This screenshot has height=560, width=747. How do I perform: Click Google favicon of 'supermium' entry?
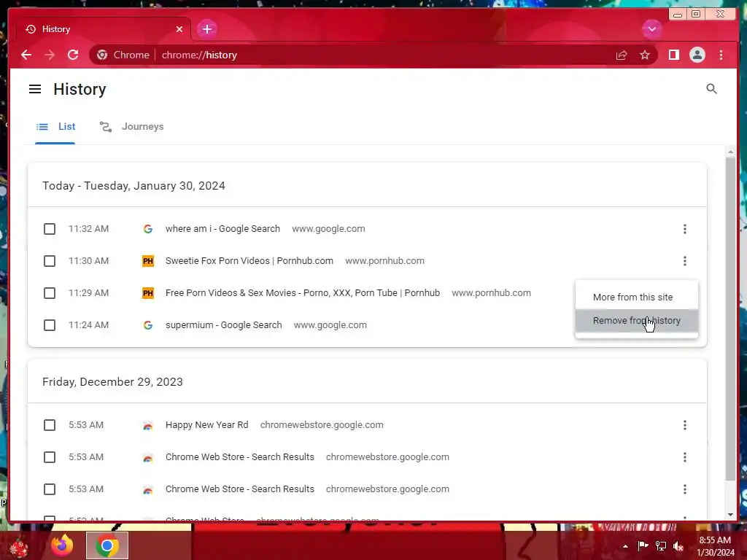[x=147, y=325]
